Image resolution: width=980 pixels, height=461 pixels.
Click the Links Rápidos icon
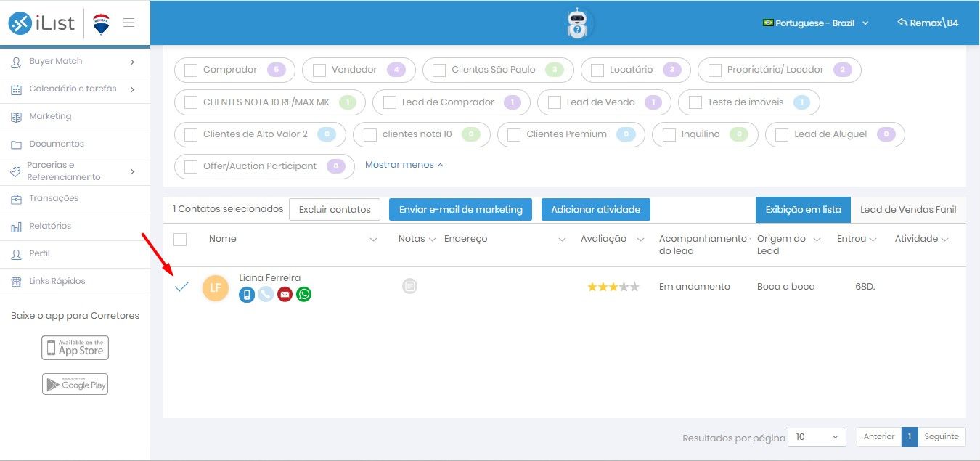[16, 282]
